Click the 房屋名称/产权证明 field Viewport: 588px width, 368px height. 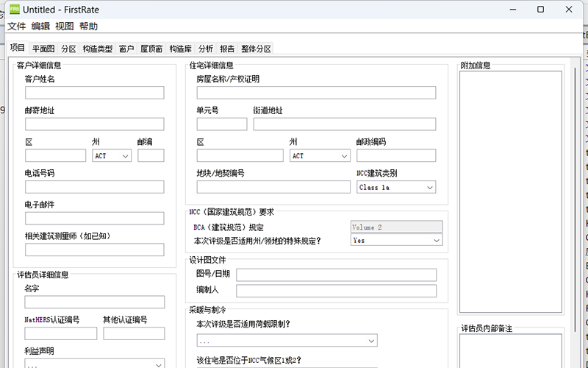click(x=316, y=93)
